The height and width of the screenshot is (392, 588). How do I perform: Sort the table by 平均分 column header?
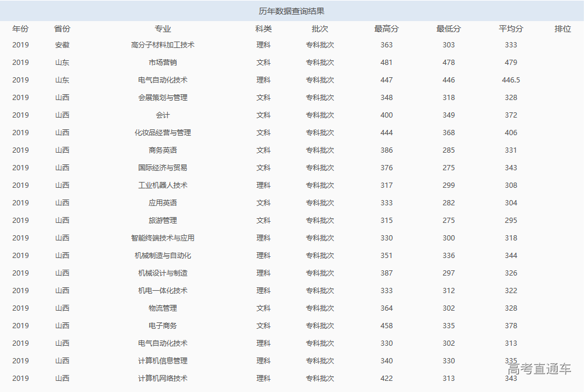(510, 27)
